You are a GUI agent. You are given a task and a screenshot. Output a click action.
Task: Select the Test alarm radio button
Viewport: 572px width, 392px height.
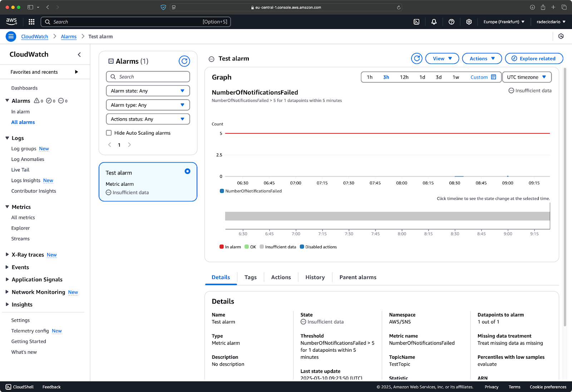click(x=187, y=171)
